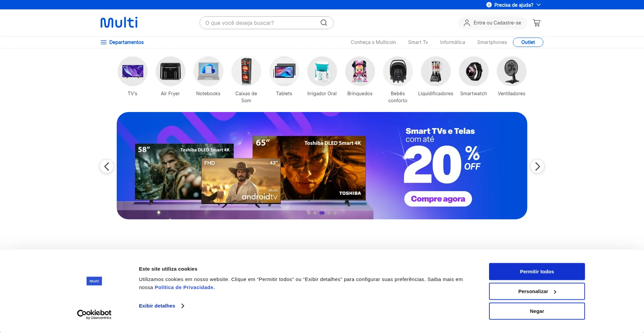The height and width of the screenshot is (333, 644).
Task: Select the second carousel dot
Action: pyautogui.click(x=315, y=213)
